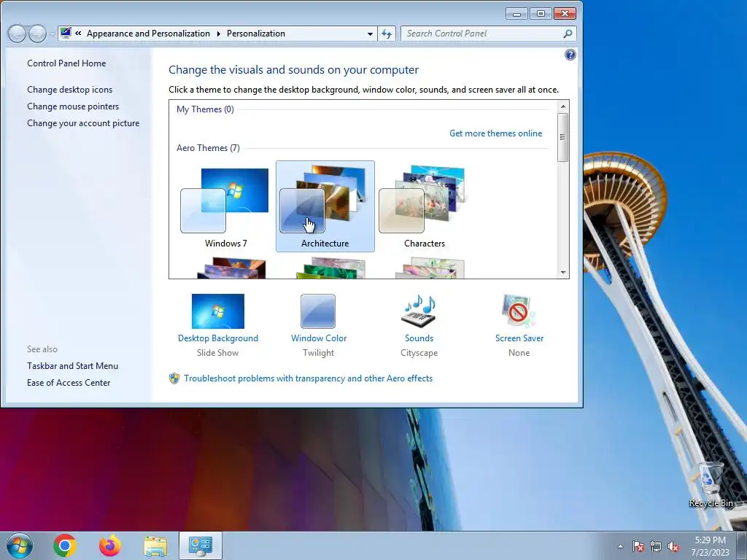The image size is (747, 560).
Task: Open the address bar dropdown arrow
Action: click(370, 34)
